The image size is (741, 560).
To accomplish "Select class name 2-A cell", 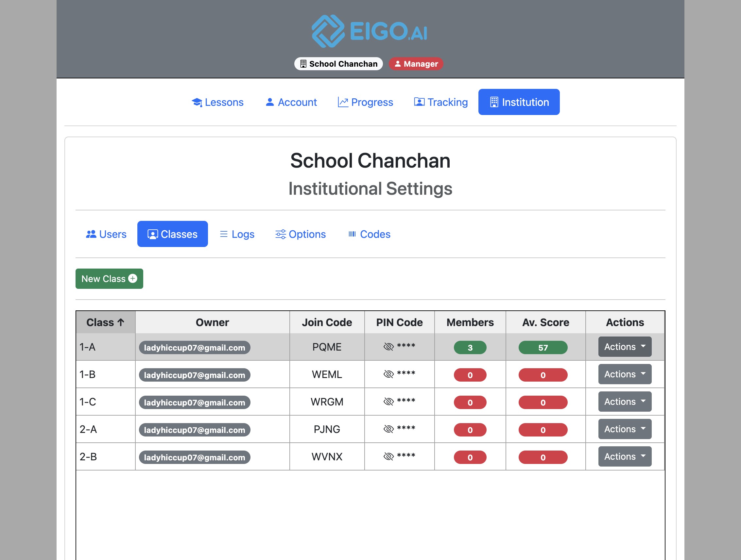I will tap(106, 429).
